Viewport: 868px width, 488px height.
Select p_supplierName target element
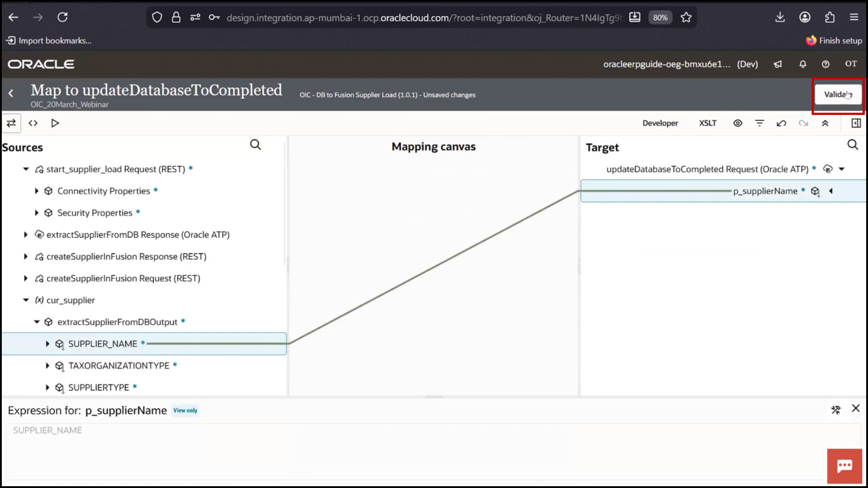723,191
